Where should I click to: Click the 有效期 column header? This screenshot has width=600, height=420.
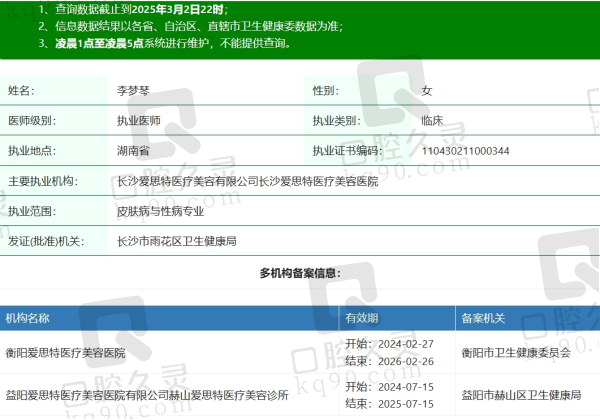(362, 318)
